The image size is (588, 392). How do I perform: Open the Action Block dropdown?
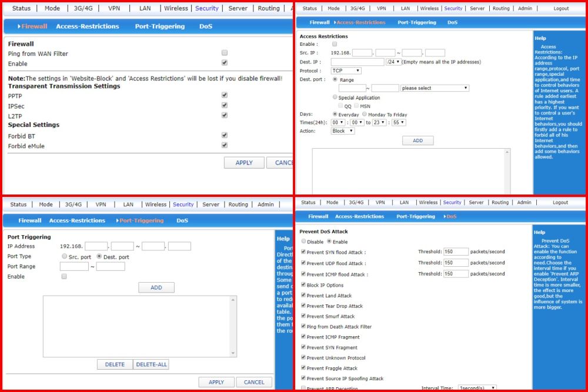tap(343, 131)
